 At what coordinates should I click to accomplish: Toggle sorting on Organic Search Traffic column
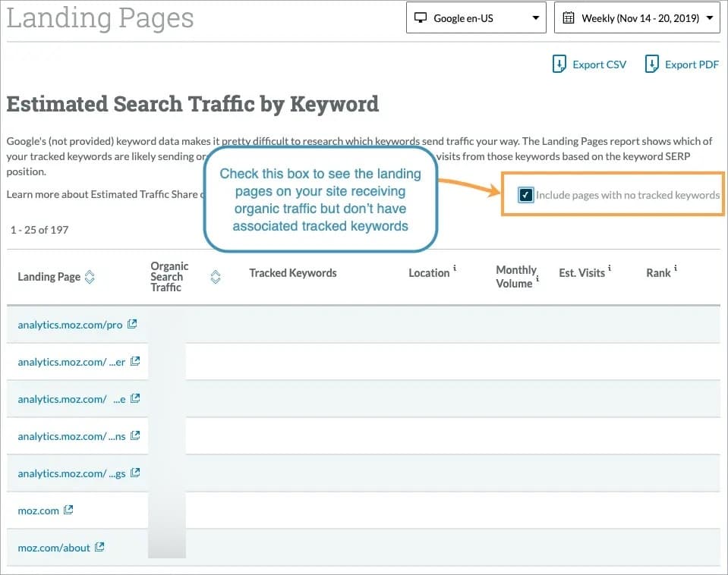point(215,278)
